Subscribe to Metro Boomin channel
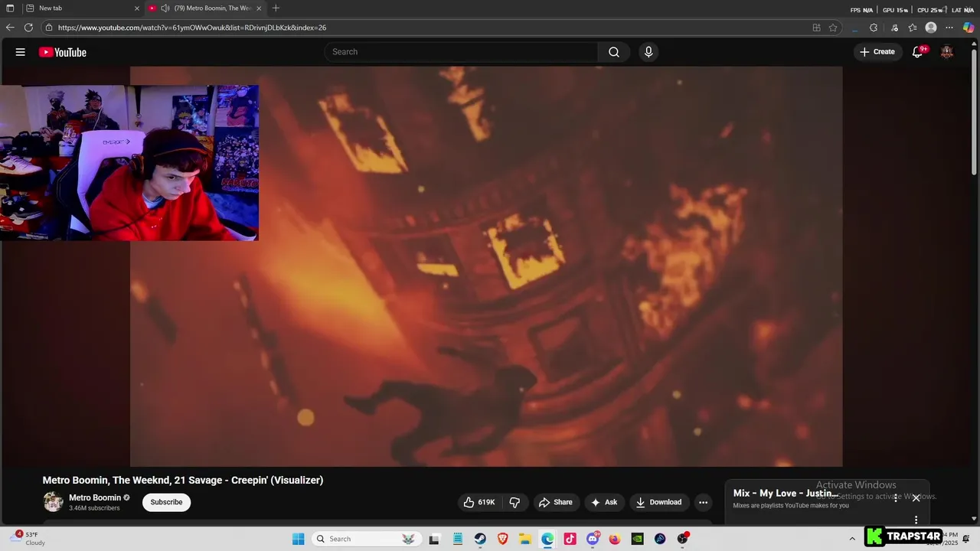The image size is (980, 551). pyautogui.click(x=166, y=502)
